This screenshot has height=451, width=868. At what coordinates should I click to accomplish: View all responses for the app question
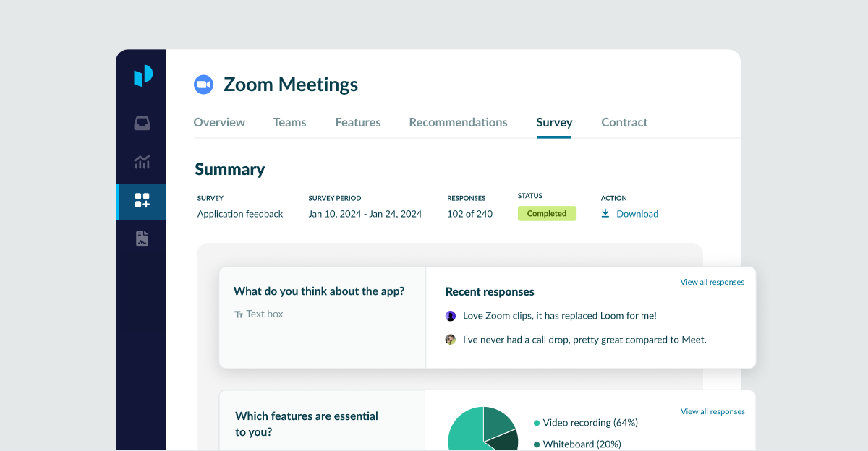pyautogui.click(x=712, y=282)
